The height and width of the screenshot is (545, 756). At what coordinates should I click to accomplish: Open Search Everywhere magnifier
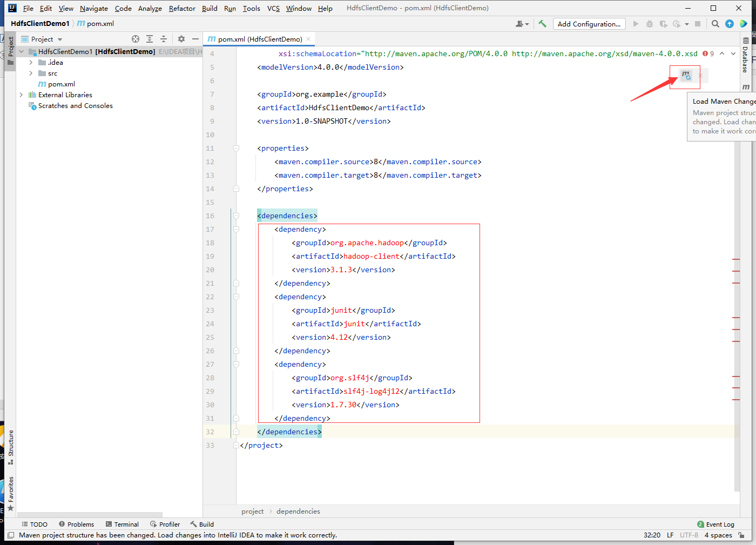715,24
